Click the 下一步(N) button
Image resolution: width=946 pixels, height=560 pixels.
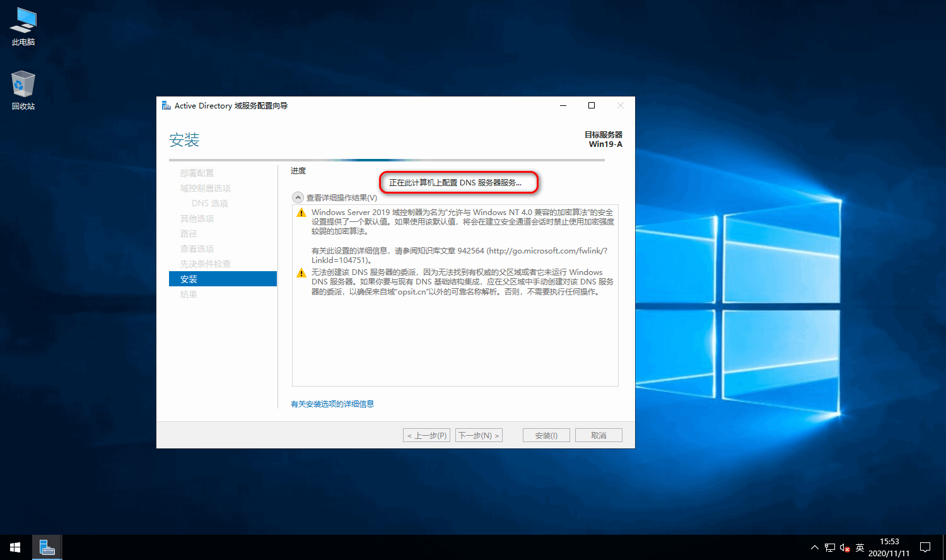479,435
